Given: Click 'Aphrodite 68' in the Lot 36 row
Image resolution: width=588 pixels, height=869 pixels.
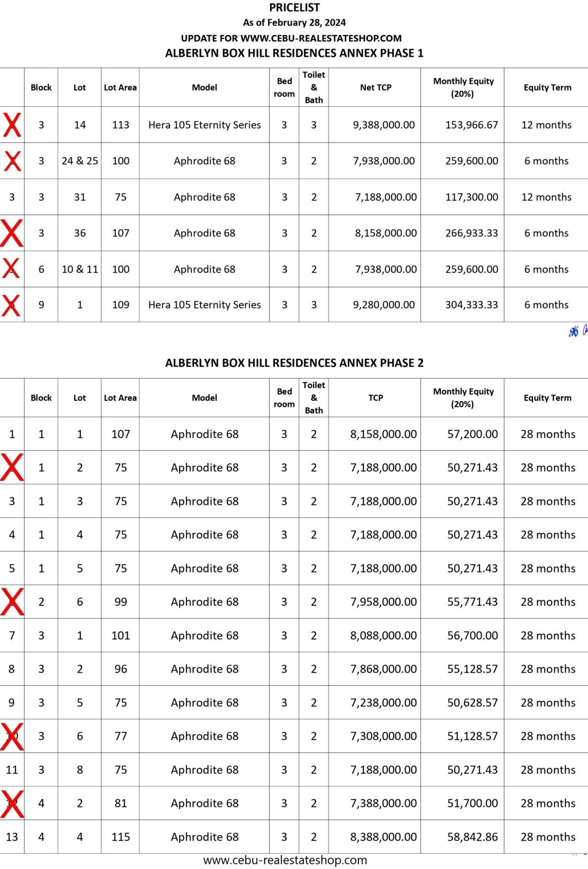Looking at the screenshot, I should pyautogui.click(x=204, y=233).
